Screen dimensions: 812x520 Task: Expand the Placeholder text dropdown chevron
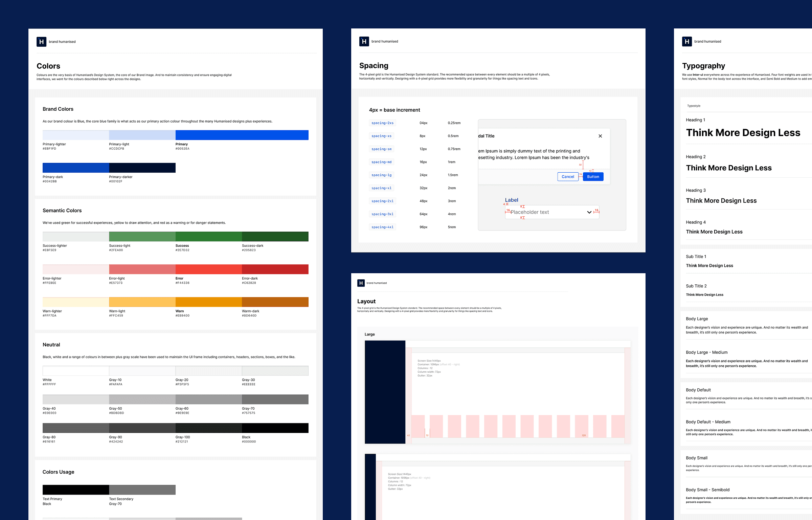[x=589, y=212]
